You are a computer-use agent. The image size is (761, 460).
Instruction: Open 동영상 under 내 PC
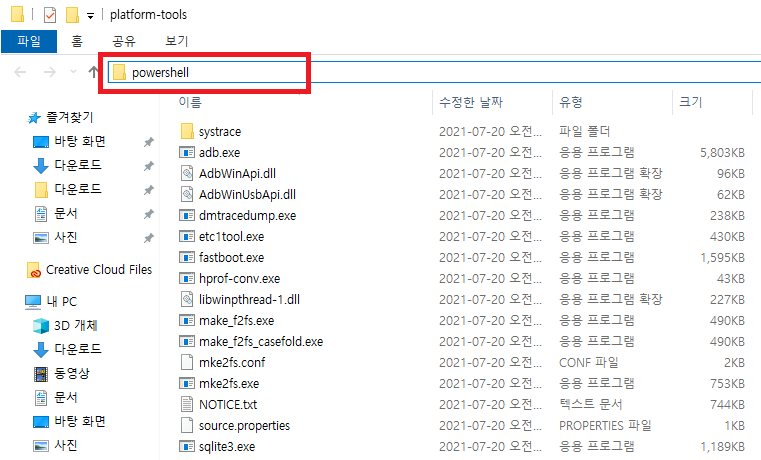coord(72,374)
